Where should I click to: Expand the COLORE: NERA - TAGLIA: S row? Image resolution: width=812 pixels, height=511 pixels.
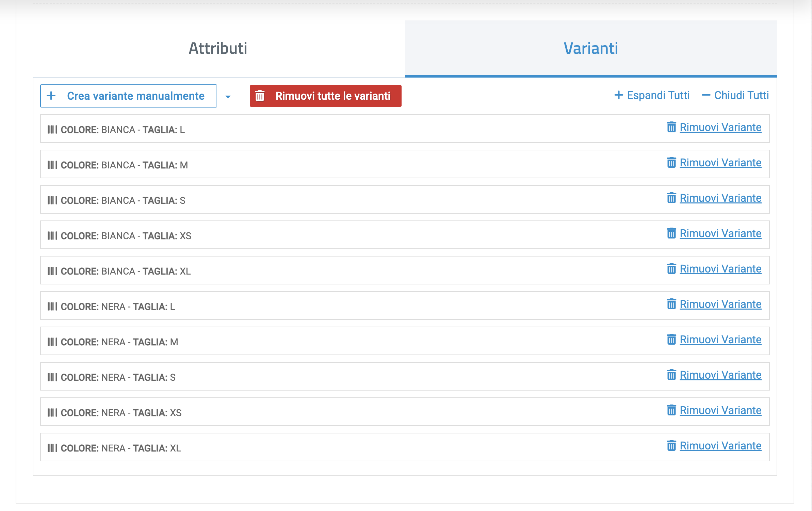pyautogui.click(x=405, y=376)
